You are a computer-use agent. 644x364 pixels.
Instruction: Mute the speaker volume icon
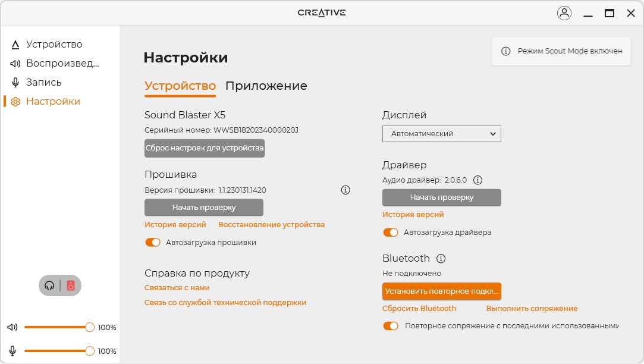point(12,327)
